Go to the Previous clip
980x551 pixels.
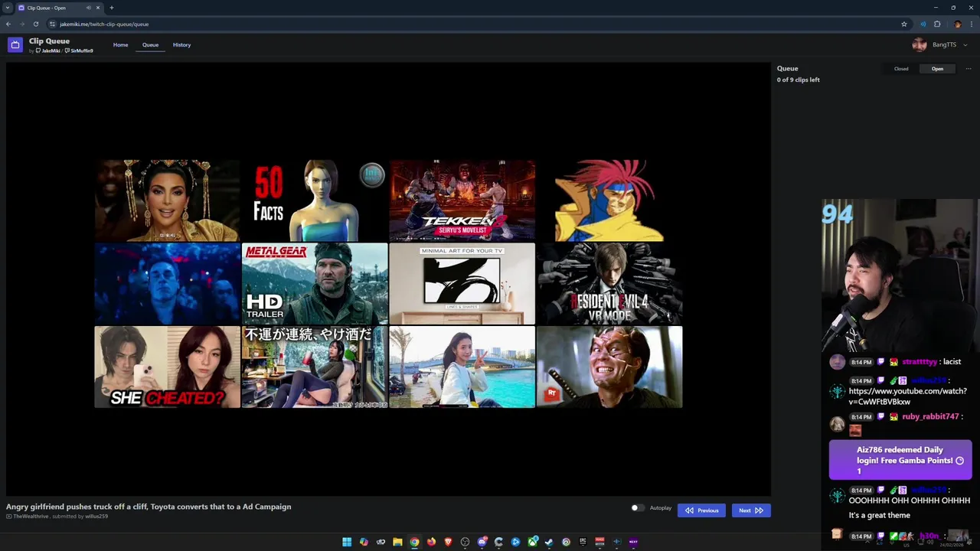point(701,510)
